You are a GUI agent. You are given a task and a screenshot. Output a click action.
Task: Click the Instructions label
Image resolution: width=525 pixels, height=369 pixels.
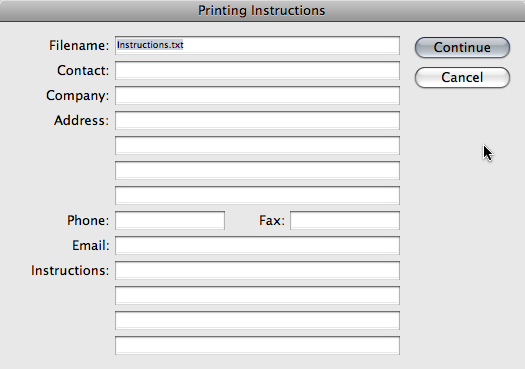70,271
